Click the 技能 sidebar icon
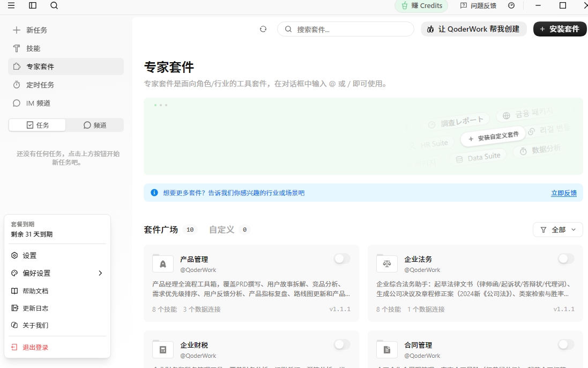Screen dimensions: 588x368 17,48
